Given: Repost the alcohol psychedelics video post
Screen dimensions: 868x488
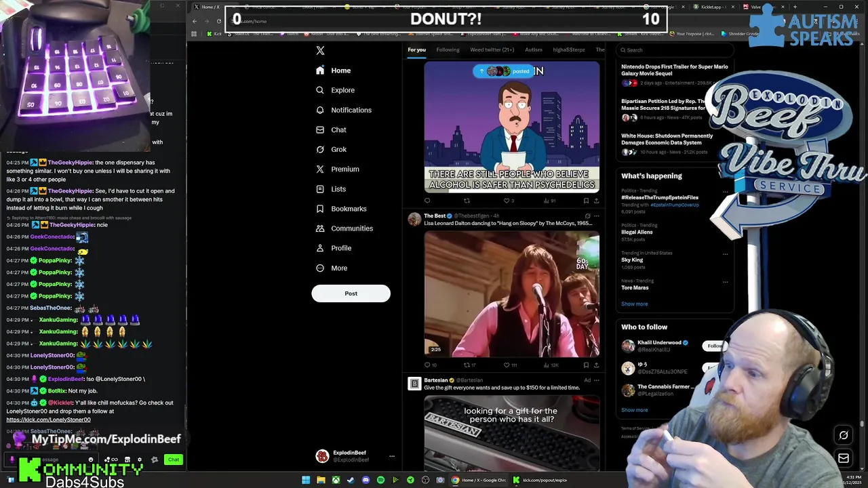Looking at the screenshot, I should coord(467,201).
